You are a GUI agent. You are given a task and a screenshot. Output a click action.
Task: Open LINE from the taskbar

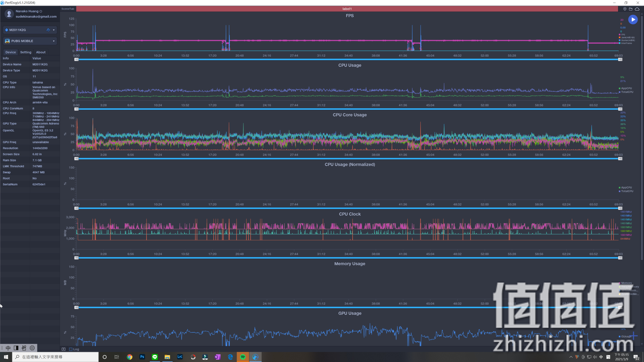[x=155, y=357]
